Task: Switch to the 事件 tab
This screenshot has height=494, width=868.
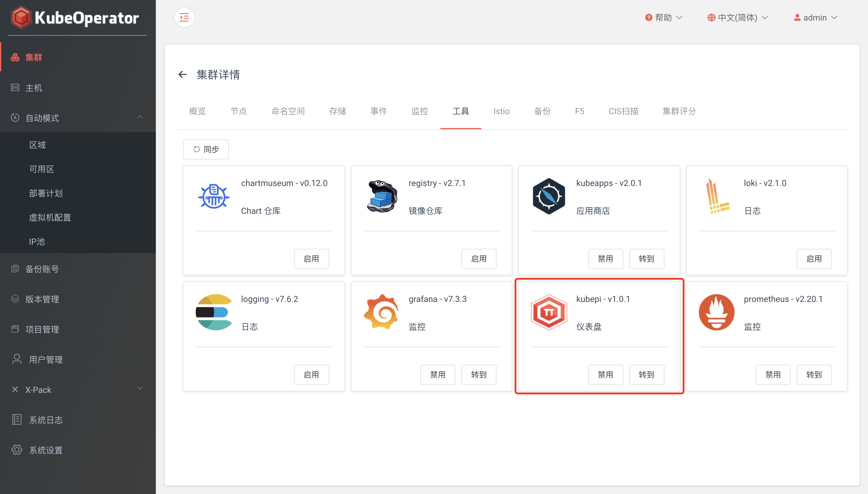Action: (x=378, y=111)
